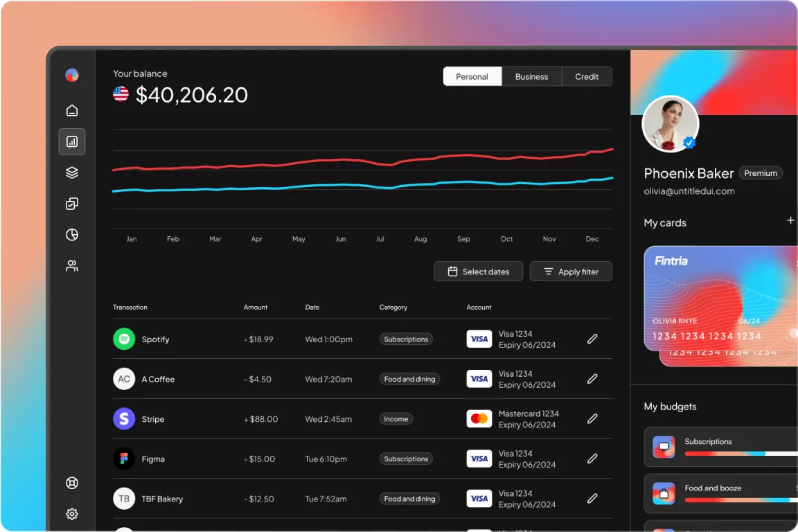798x532 pixels.
Task: Open the stacked layers sidebar icon
Action: click(72, 172)
